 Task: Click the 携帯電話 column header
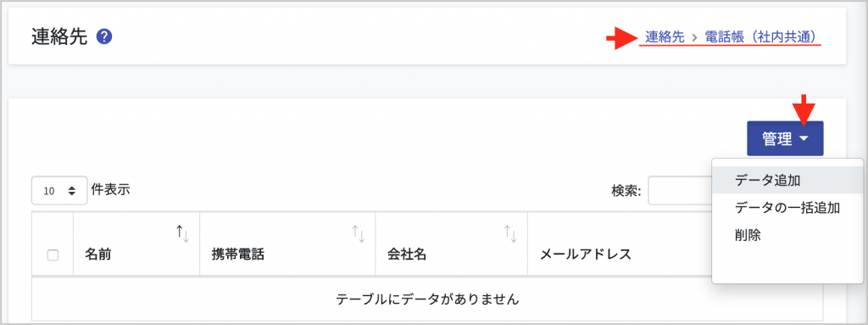tap(287, 243)
